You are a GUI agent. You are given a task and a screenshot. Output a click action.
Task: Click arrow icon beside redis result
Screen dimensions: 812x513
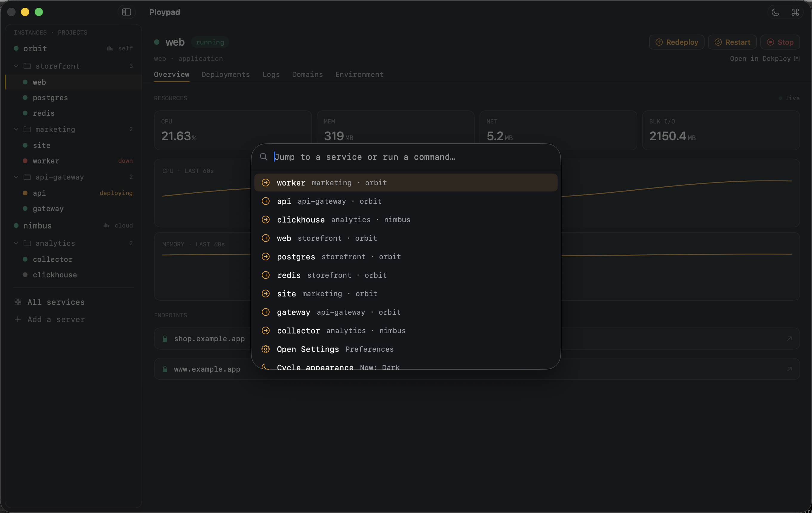(266, 275)
